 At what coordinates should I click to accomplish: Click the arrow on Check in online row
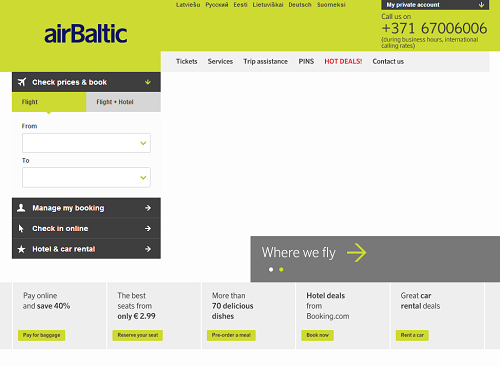point(148,229)
